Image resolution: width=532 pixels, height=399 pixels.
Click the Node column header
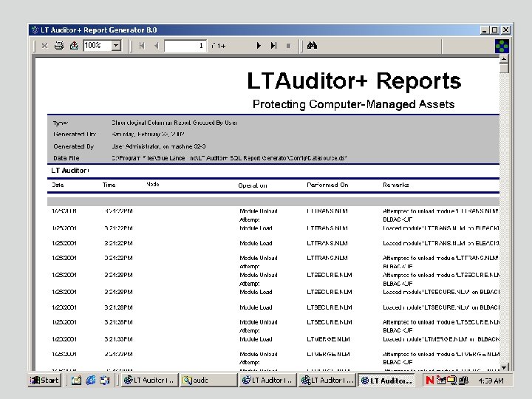(x=153, y=184)
